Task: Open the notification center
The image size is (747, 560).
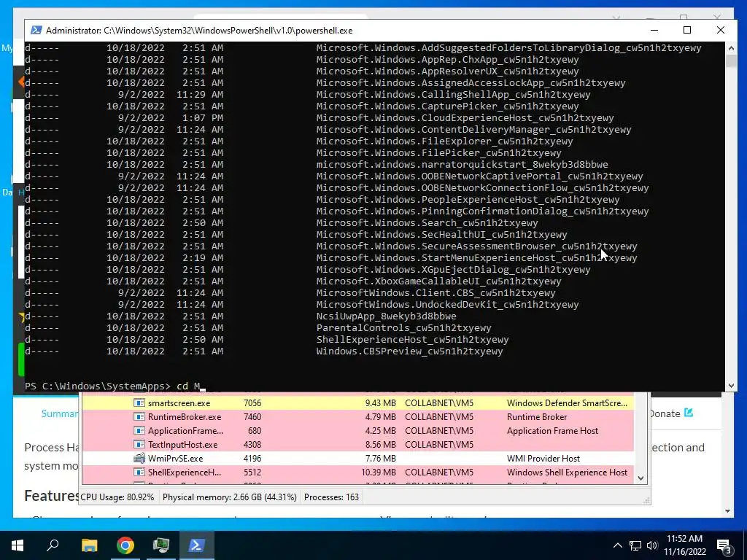Action: (x=724, y=545)
